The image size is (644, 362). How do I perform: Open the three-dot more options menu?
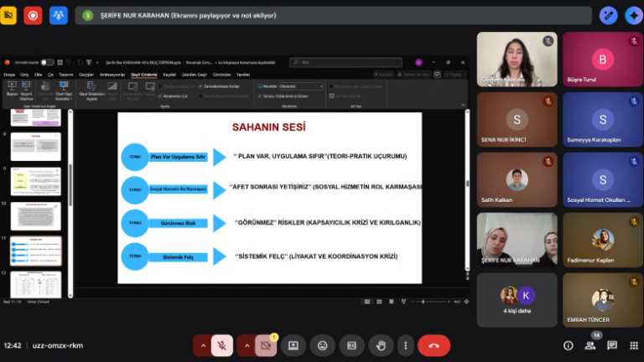pyautogui.click(x=406, y=345)
